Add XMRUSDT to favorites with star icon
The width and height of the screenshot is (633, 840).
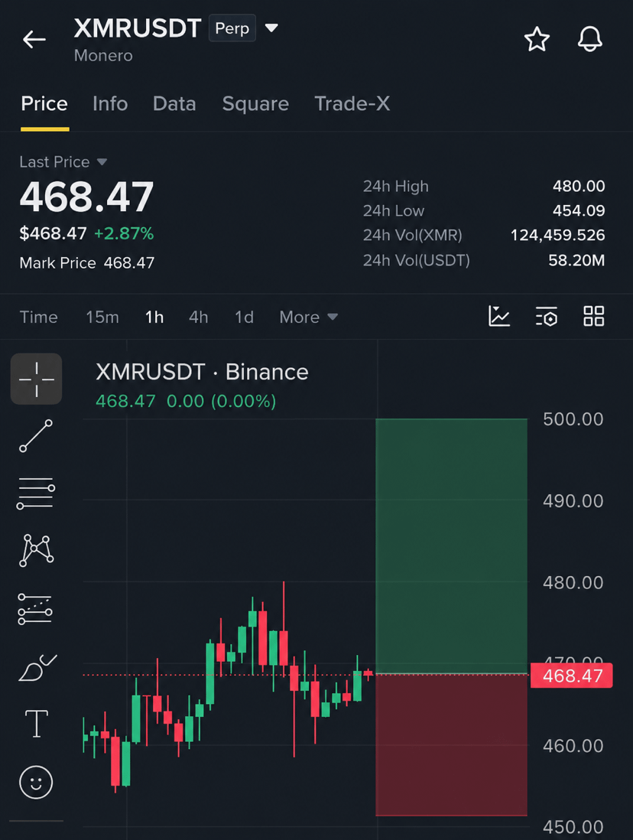tap(537, 40)
